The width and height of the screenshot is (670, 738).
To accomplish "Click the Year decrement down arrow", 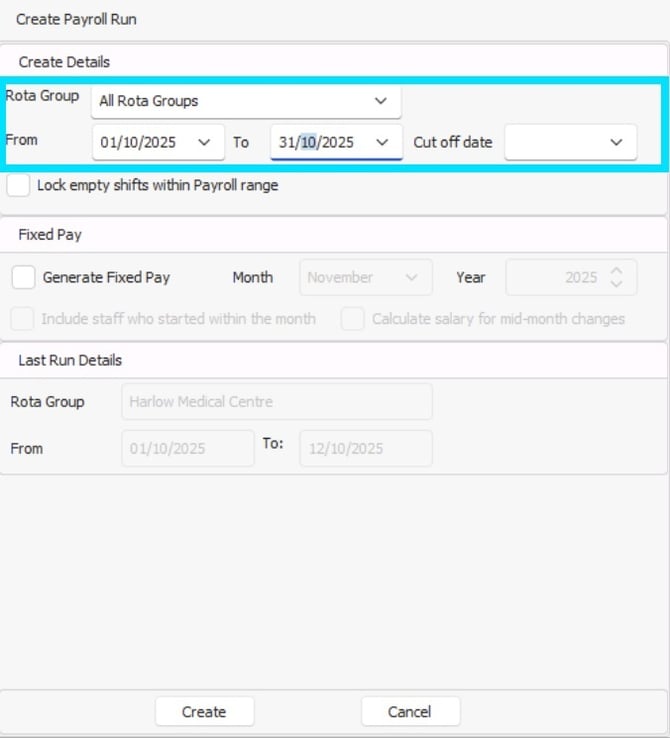I will coord(616,285).
